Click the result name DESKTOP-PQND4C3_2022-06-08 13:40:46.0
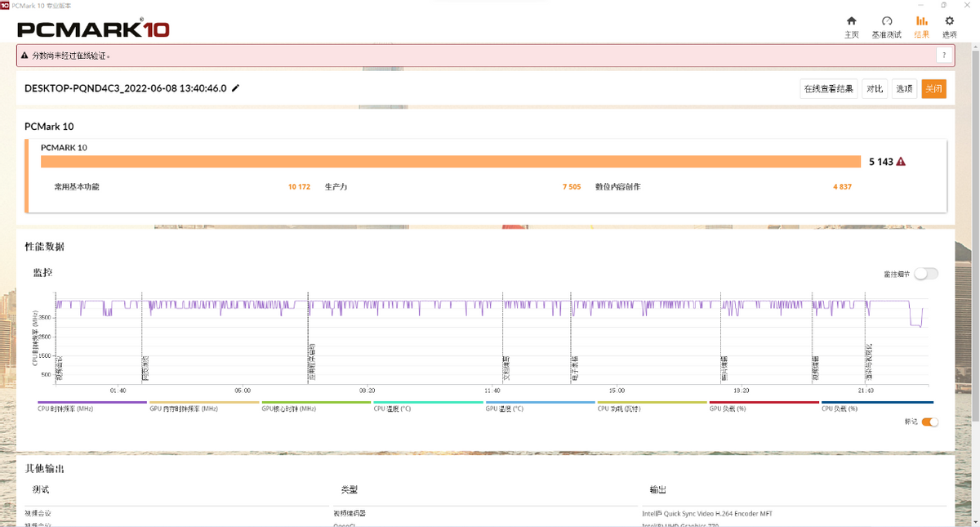Screen dimensions: 980x527 (x=126, y=88)
